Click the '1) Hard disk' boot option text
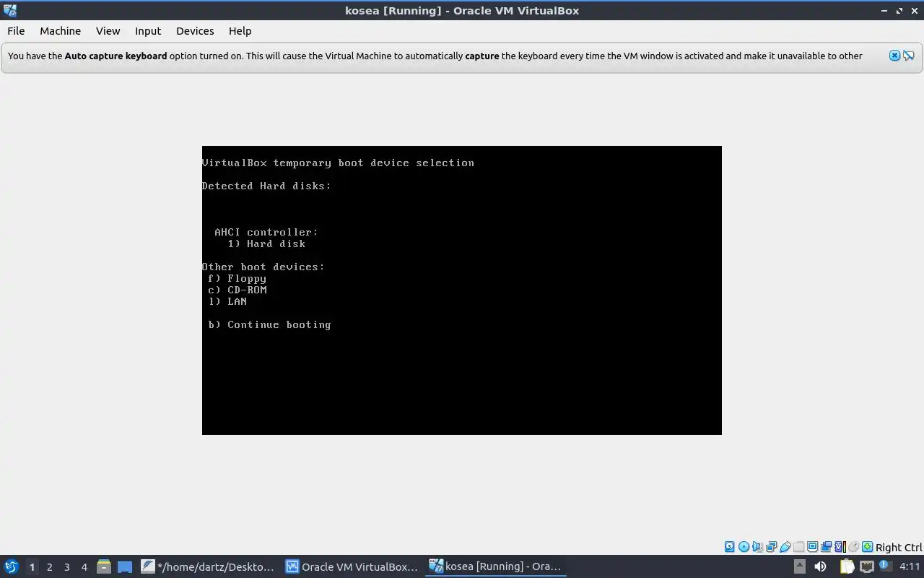Image resolution: width=924 pixels, height=578 pixels. pos(266,243)
